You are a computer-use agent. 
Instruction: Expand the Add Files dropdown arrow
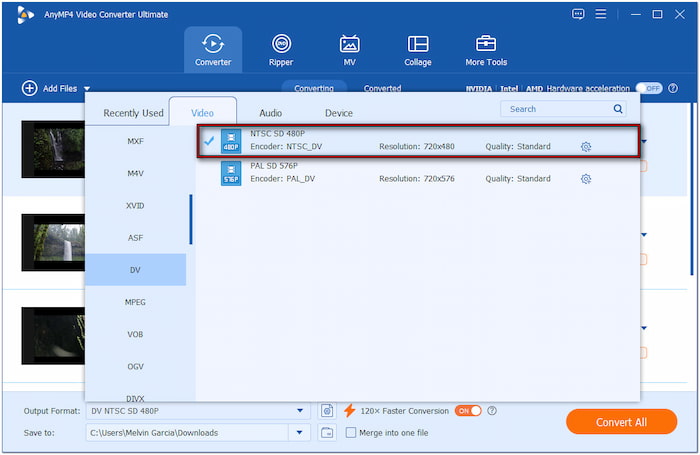[x=87, y=89]
